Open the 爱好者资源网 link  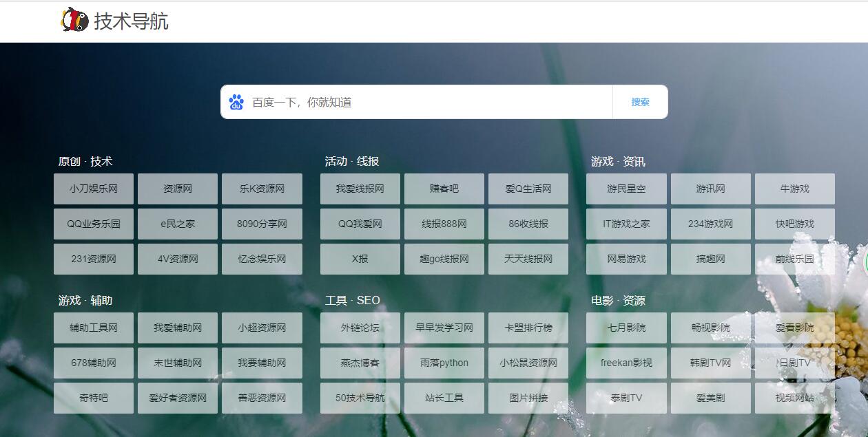pyautogui.click(x=178, y=398)
